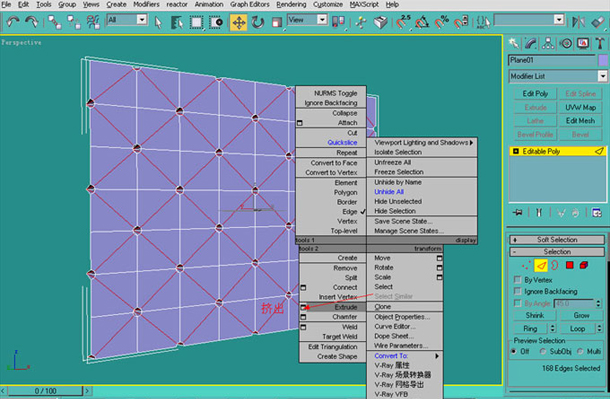Toggle Window/Crossing selection icon
This screenshot has width=610, height=399.
[216, 23]
